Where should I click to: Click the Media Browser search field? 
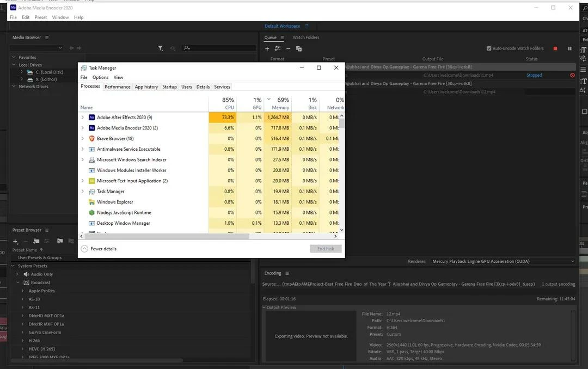[219, 48]
